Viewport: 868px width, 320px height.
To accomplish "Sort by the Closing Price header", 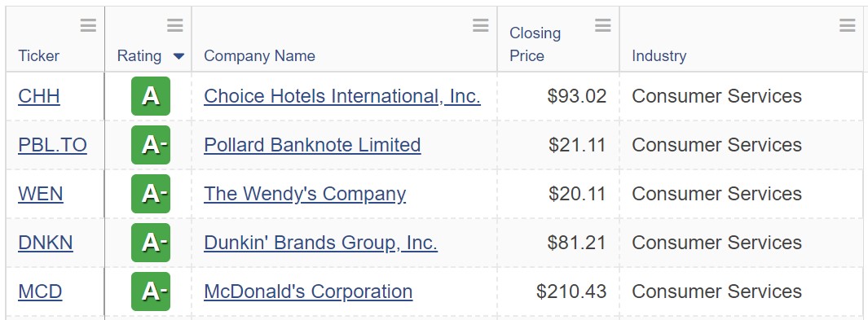I will (x=535, y=44).
